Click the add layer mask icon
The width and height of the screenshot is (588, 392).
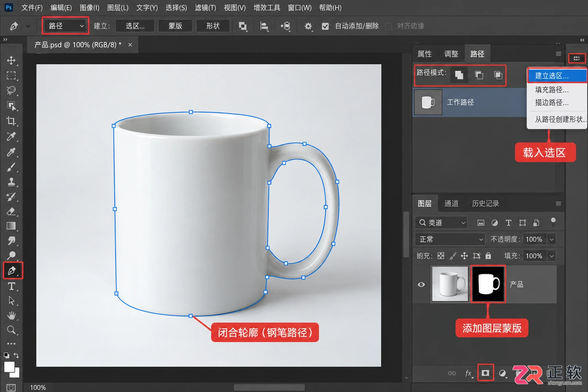[486, 373]
